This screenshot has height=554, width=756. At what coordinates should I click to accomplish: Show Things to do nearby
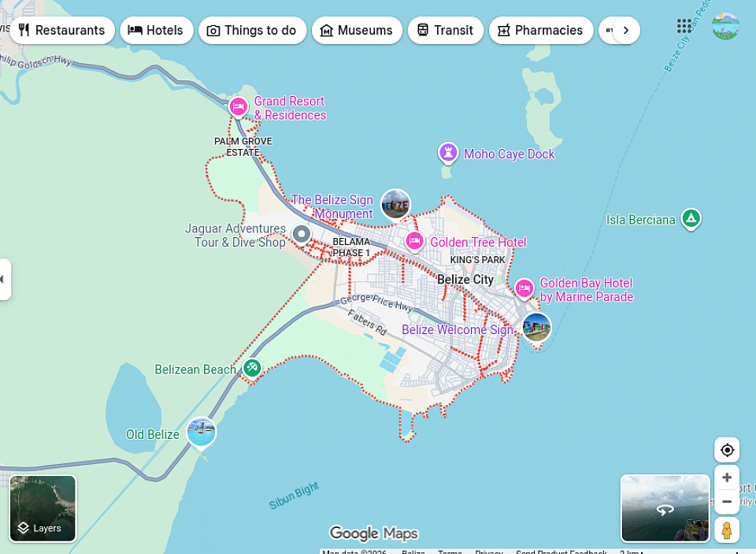pyautogui.click(x=252, y=31)
